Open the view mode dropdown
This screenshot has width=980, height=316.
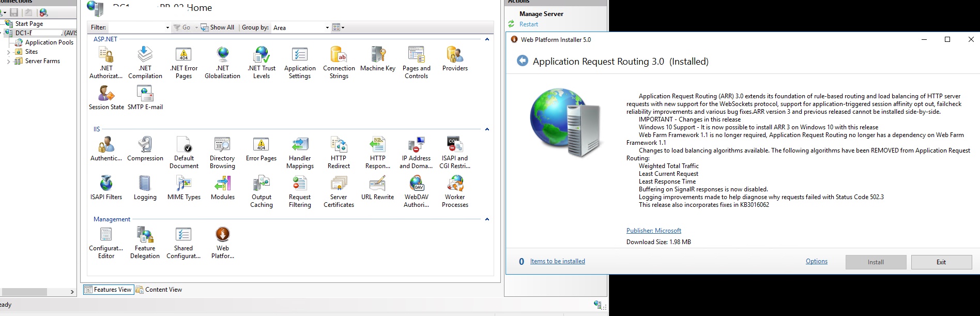(338, 27)
